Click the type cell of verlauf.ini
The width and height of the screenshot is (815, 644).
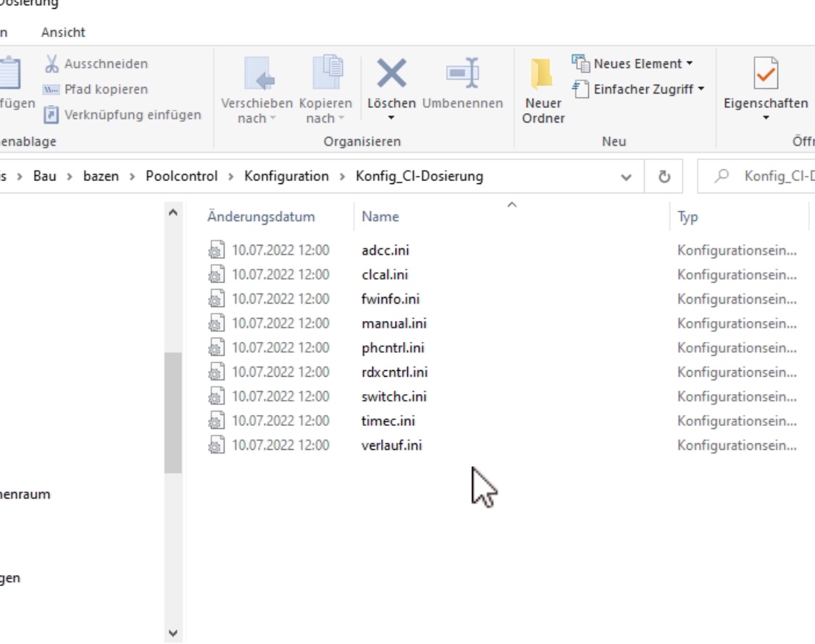click(x=737, y=446)
